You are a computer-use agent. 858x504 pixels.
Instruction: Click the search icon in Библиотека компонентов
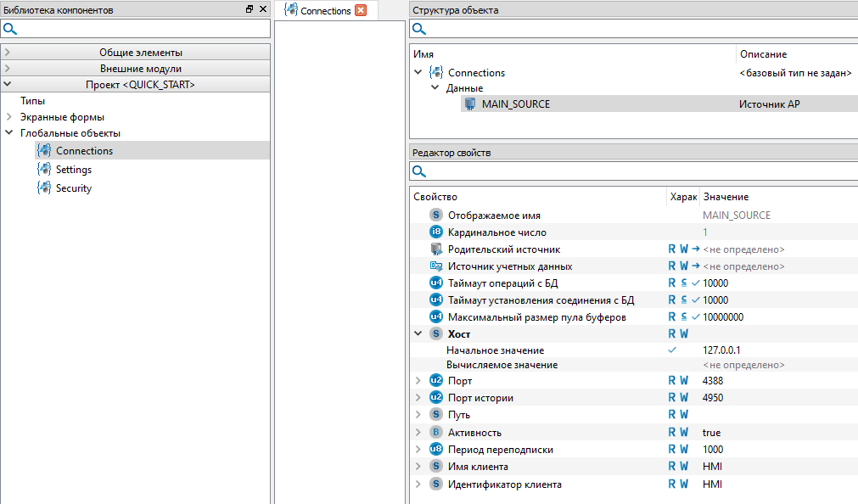10,29
